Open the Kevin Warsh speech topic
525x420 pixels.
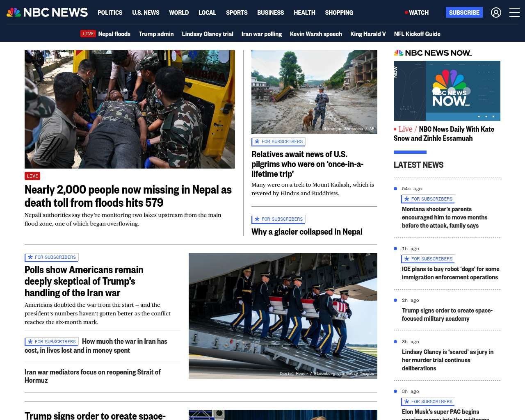316,34
